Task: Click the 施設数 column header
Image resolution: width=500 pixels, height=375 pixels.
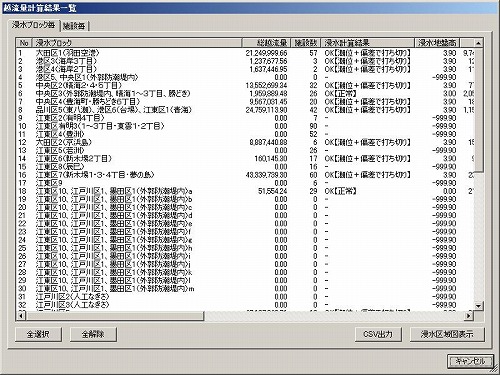Action: point(306,43)
